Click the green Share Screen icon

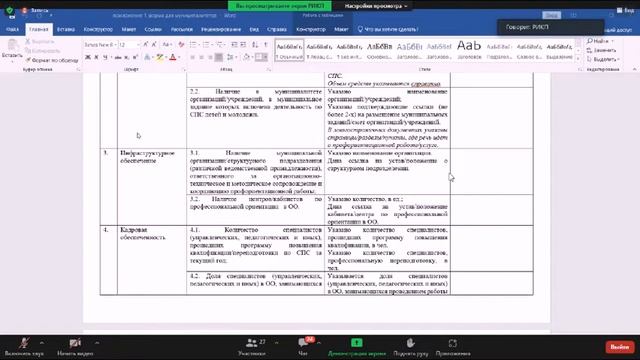[357, 343]
